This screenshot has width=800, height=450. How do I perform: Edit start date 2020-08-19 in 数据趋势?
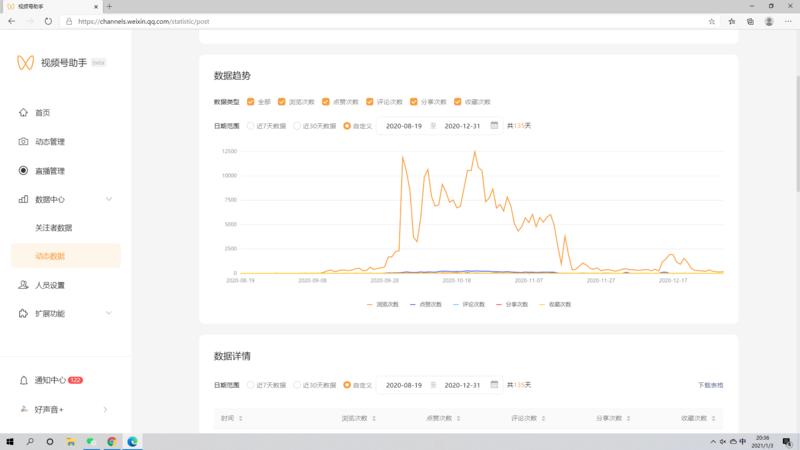point(404,126)
